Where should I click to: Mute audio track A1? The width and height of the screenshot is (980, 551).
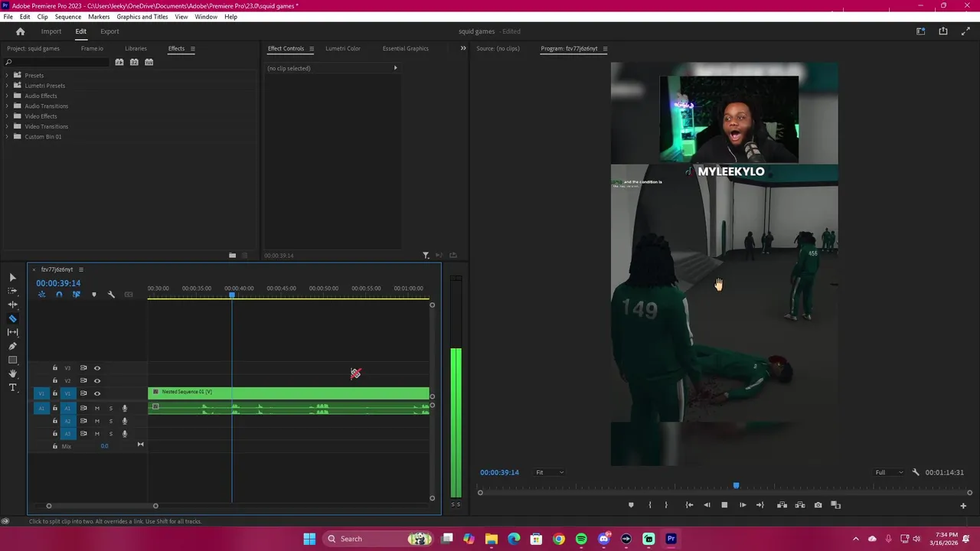(97, 408)
